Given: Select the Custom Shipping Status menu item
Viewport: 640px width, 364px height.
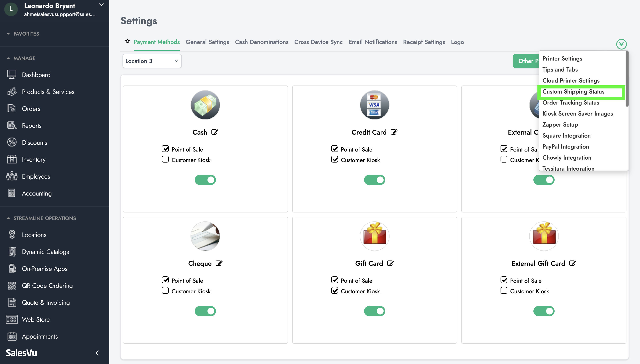Looking at the screenshot, I should click(574, 91).
